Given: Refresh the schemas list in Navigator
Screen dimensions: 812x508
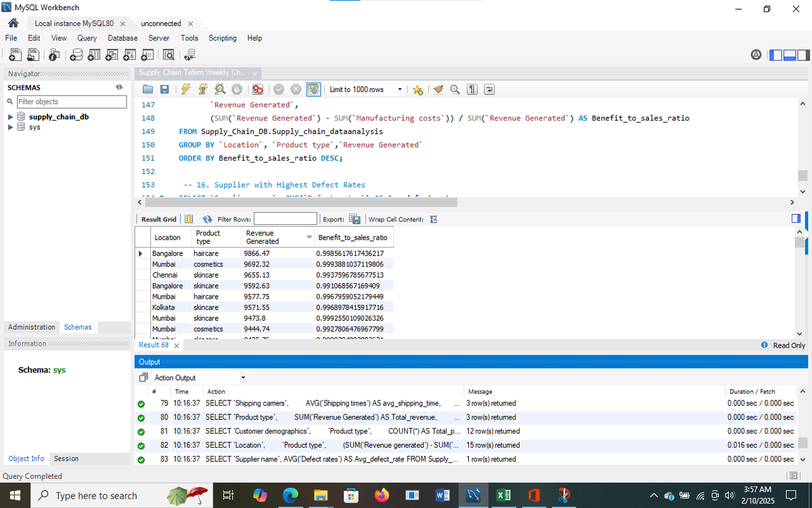Looking at the screenshot, I should pos(119,87).
